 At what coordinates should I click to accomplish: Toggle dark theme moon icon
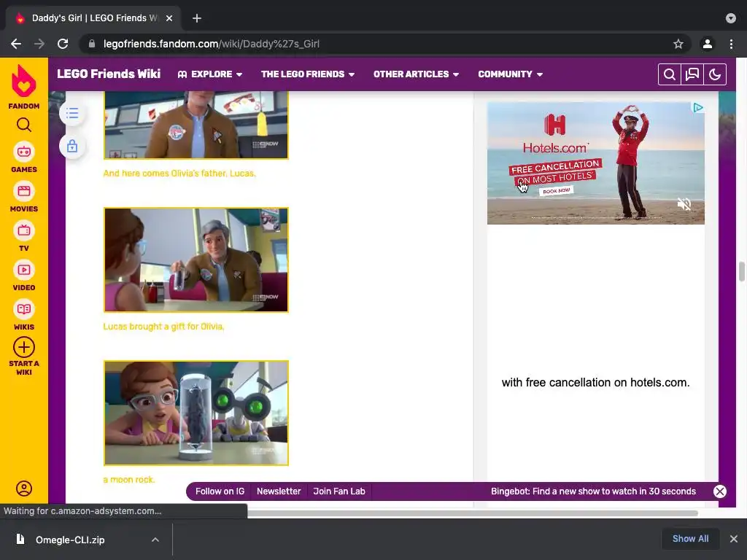pos(715,74)
